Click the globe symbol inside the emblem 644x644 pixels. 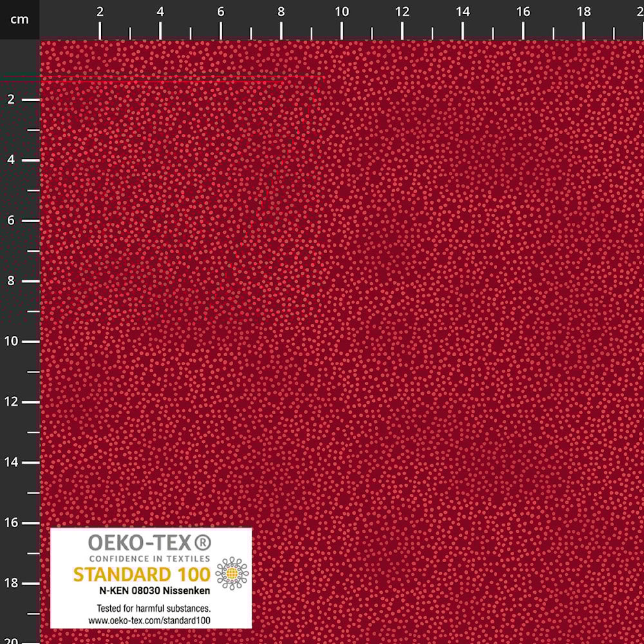[x=232, y=574]
